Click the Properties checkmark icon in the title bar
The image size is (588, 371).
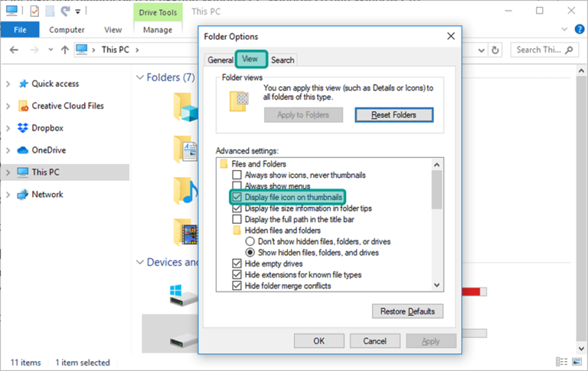click(x=34, y=11)
